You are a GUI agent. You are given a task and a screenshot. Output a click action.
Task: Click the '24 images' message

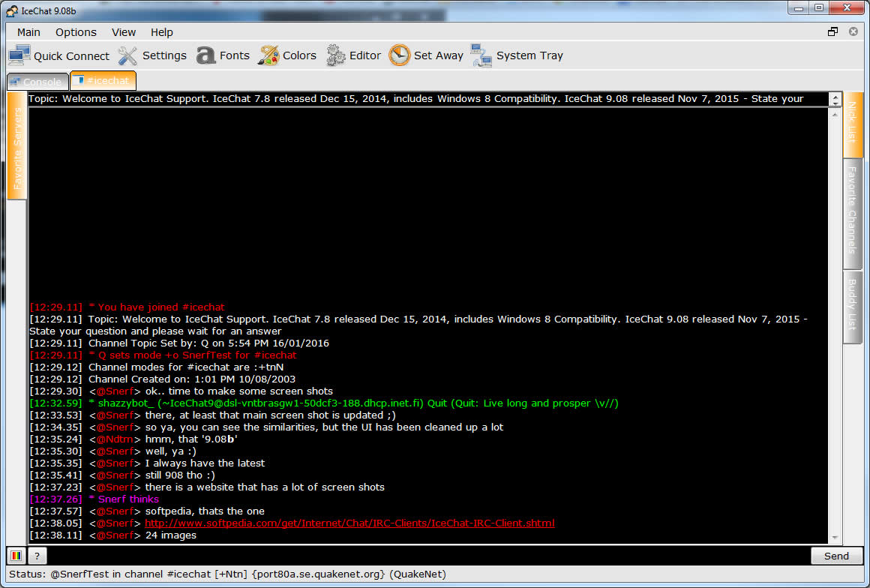coord(171,535)
